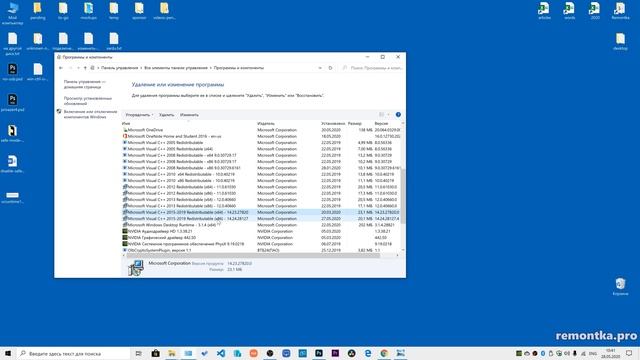Click the horizontal scrollbar under program list
Image resolution: width=640 pixels, height=360 pixels.
pyautogui.click(x=253, y=256)
